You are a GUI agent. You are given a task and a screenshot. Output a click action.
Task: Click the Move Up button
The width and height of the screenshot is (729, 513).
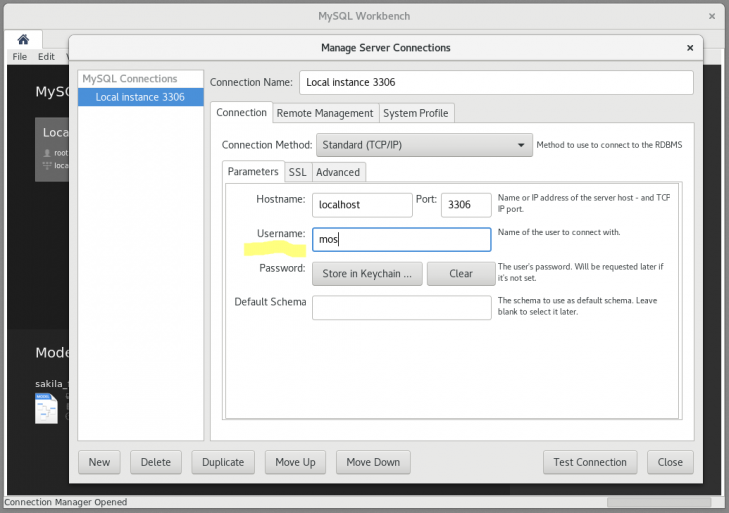tap(295, 462)
